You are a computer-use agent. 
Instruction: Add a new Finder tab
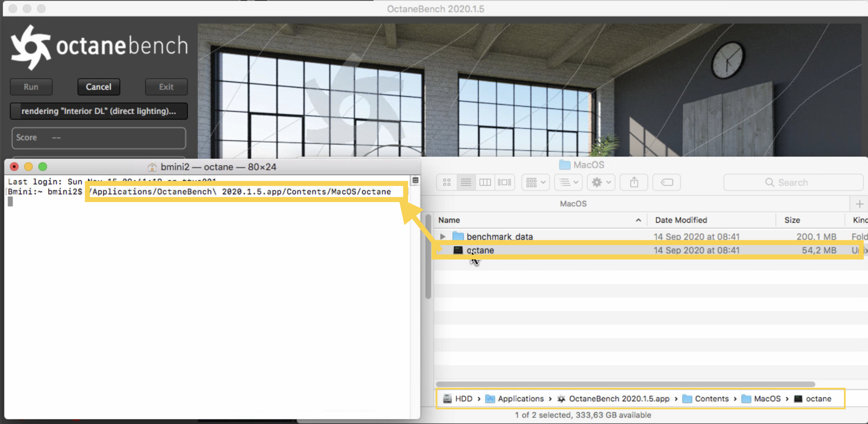pos(859,204)
